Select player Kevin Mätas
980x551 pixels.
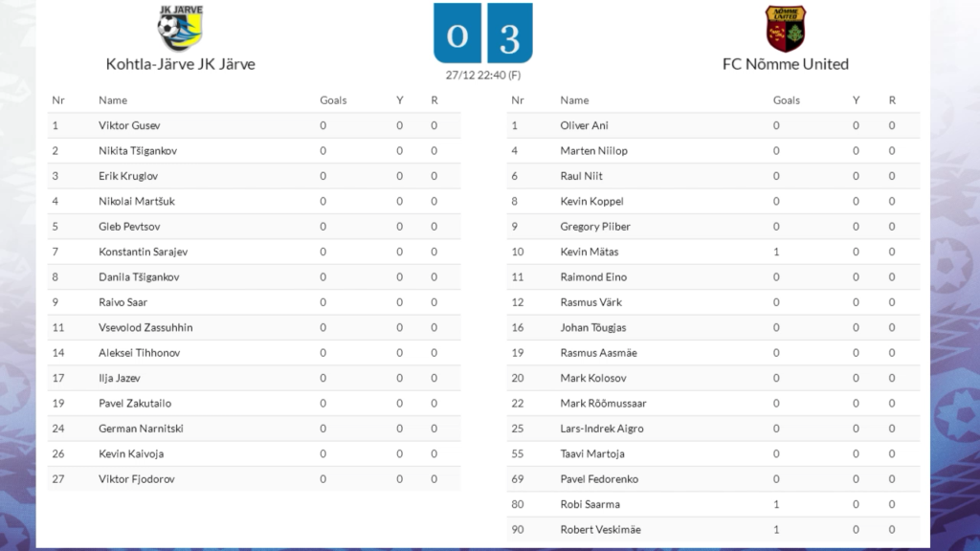click(x=590, y=252)
